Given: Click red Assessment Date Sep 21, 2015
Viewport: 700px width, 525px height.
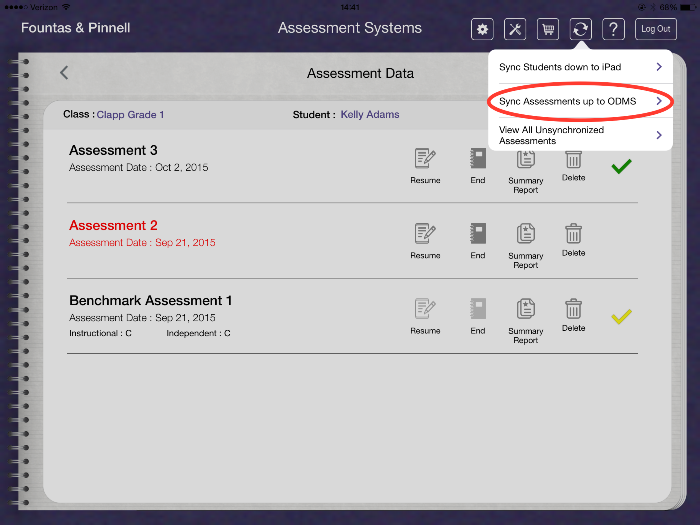Looking at the screenshot, I should 142,242.
